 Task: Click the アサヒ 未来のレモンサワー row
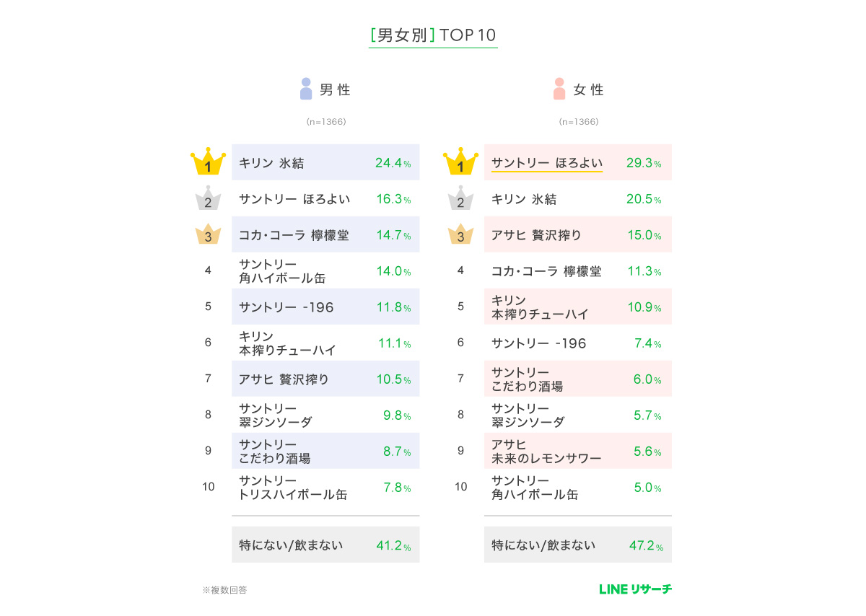(x=578, y=451)
